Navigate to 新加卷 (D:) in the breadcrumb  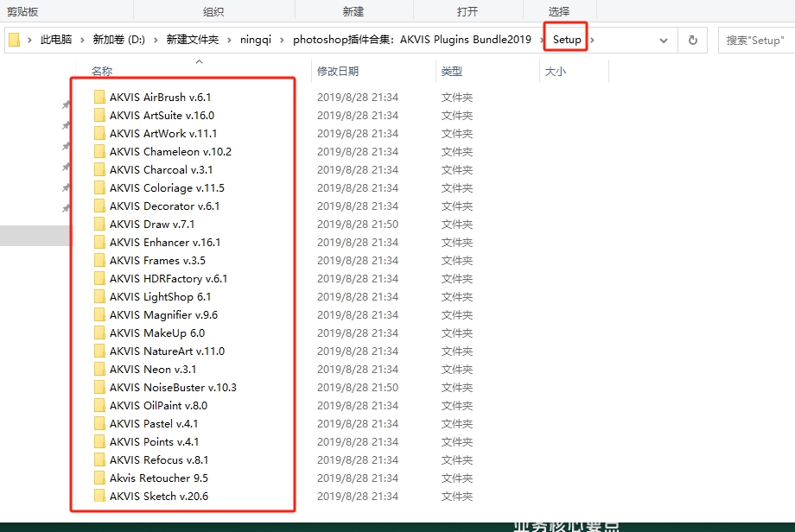click(118, 40)
